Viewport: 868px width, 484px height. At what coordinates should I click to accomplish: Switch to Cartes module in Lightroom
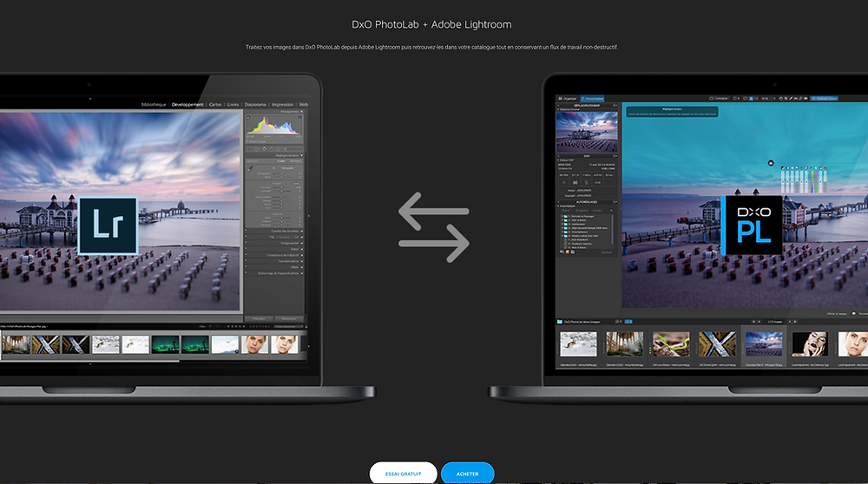[215, 105]
